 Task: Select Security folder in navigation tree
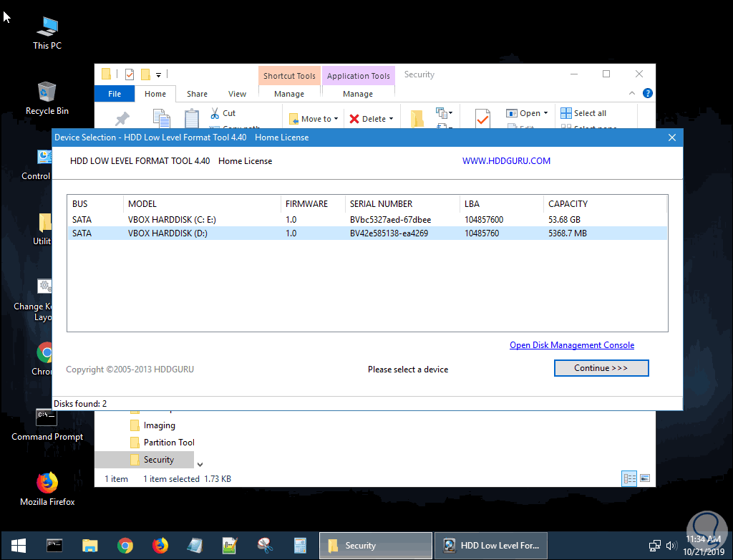(145, 460)
